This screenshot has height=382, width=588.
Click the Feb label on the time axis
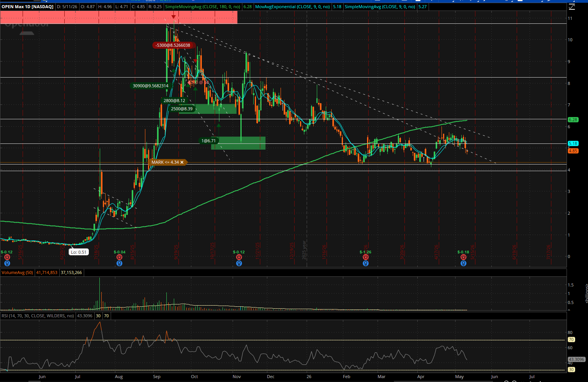(346, 377)
